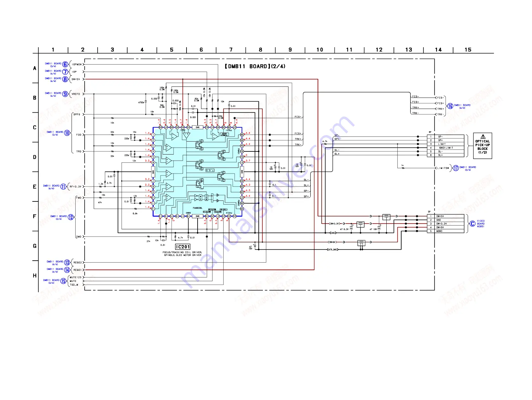Click circled reference number 16 beside FCS+
Image resolution: width=532 pixels, height=400 pixels.
[x=450, y=106]
